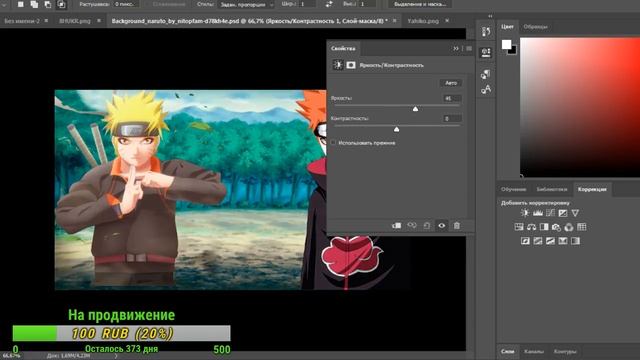This screenshot has width=640, height=360.
Task: Click the Яркость brightness slider handle
Action: tap(415, 109)
